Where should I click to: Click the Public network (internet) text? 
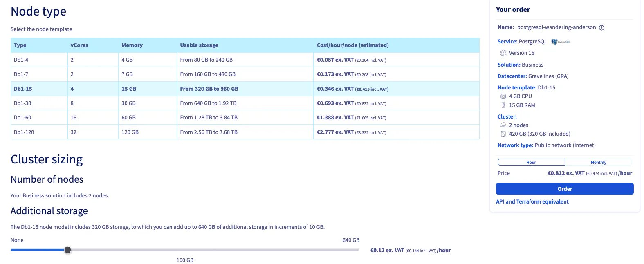click(565, 145)
